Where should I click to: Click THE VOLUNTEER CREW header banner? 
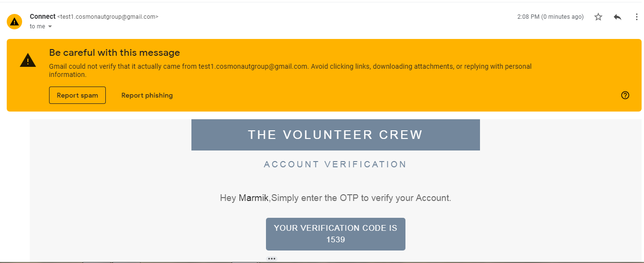336,135
